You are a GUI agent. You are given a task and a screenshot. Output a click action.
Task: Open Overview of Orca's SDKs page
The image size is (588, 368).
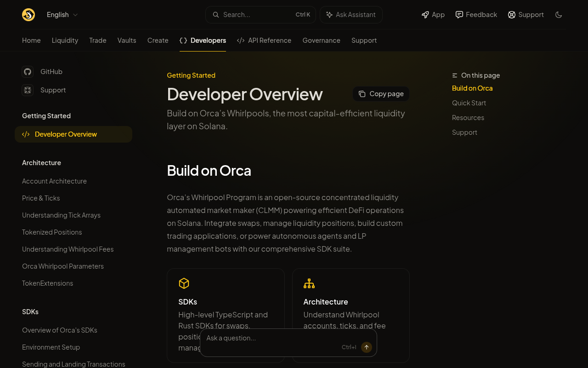point(60,330)
